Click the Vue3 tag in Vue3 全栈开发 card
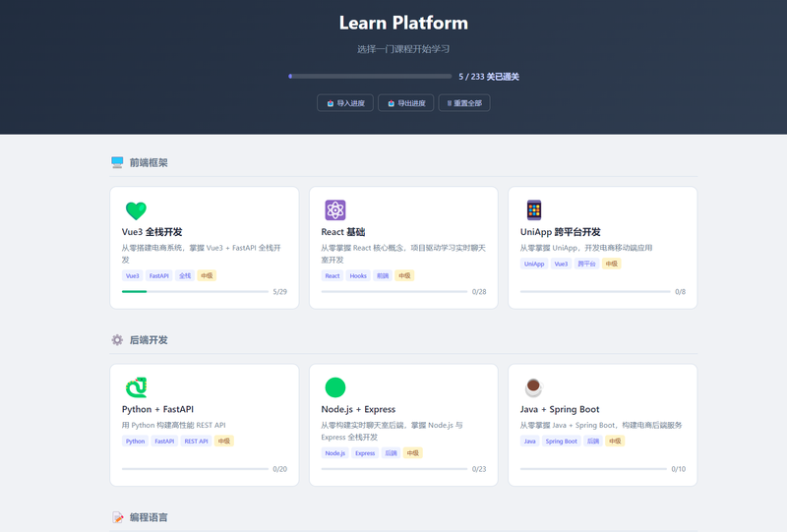Screen dimensions: 787x532 click(x=133, y=275)
